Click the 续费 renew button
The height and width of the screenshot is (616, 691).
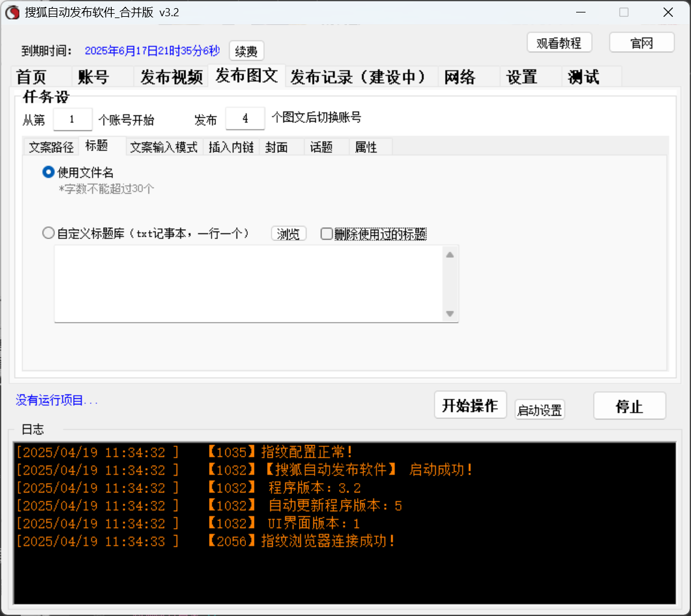click(x=247, y=51)
